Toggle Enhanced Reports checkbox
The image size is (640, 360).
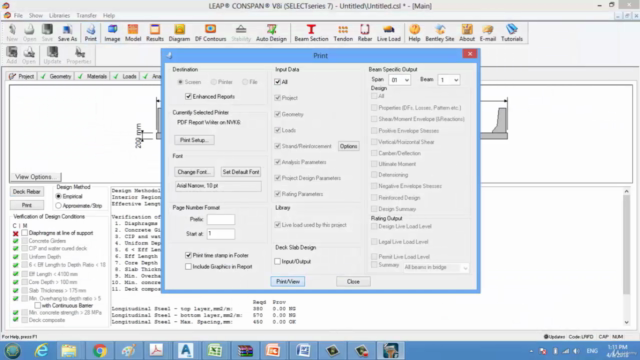[x=188, y=96]
